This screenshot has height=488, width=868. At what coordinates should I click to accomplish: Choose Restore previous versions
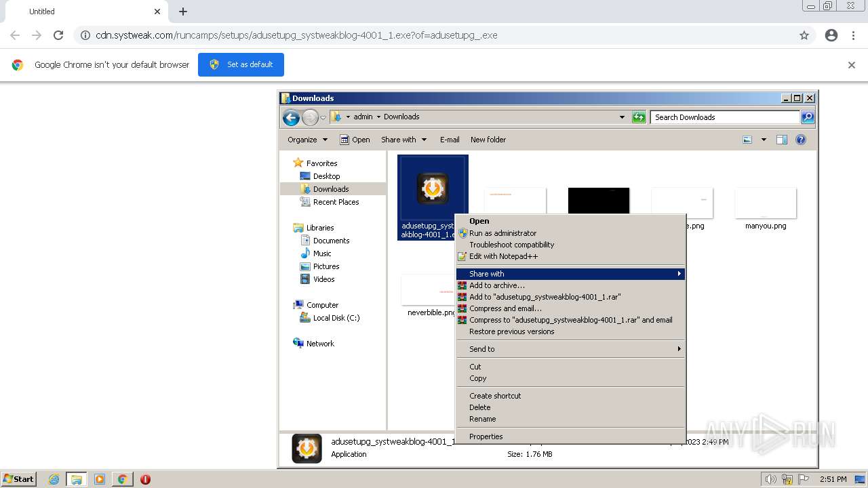click(570, 331)
